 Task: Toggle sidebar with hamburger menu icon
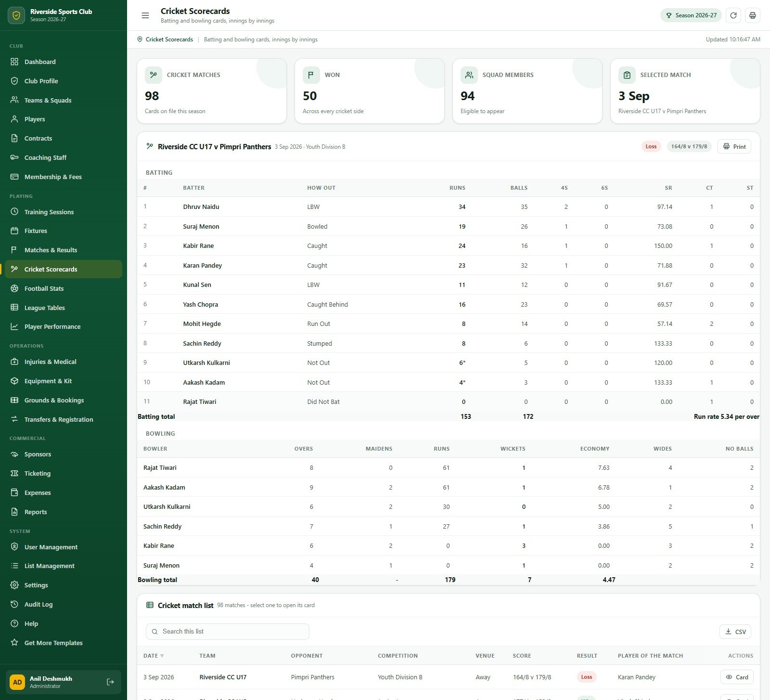point(145,15)
